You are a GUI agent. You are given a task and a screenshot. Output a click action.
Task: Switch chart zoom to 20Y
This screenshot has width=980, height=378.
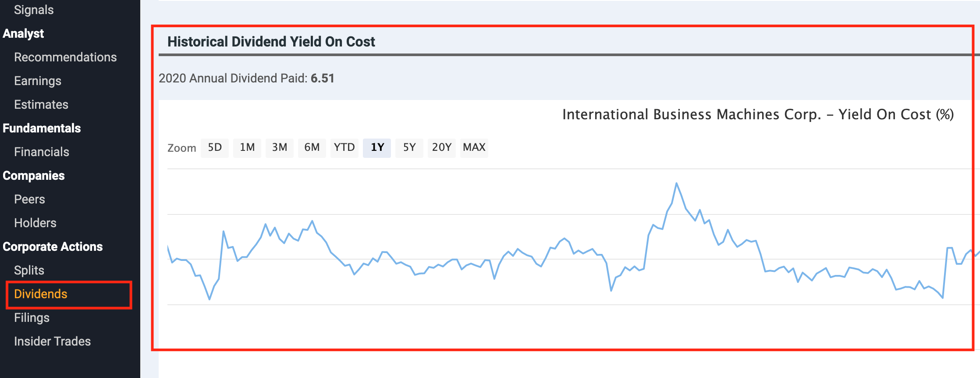[x=442, y=147]
